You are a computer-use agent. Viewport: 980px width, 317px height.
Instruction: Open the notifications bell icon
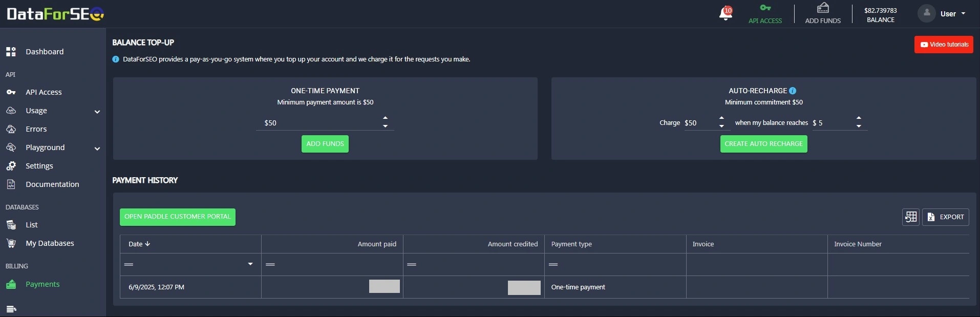click(x=726, y=14)
